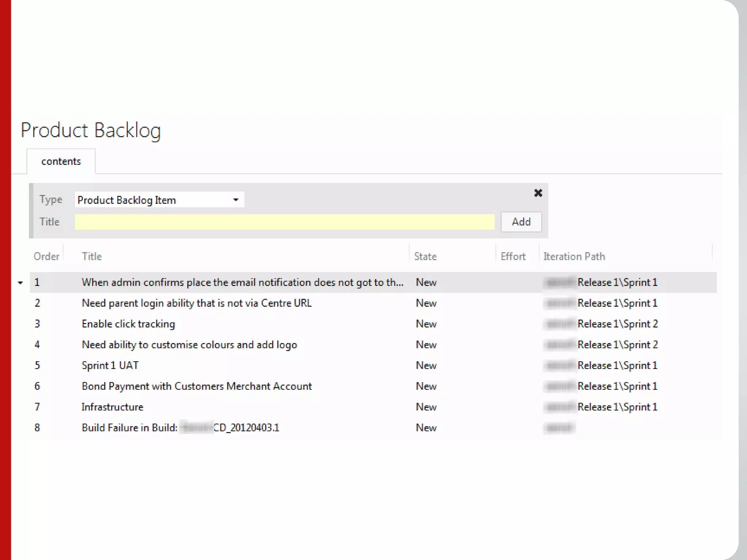This screenshot has width=747, height=560.
Task: Select the admin confirms email notification item
Action: (242, 283)
